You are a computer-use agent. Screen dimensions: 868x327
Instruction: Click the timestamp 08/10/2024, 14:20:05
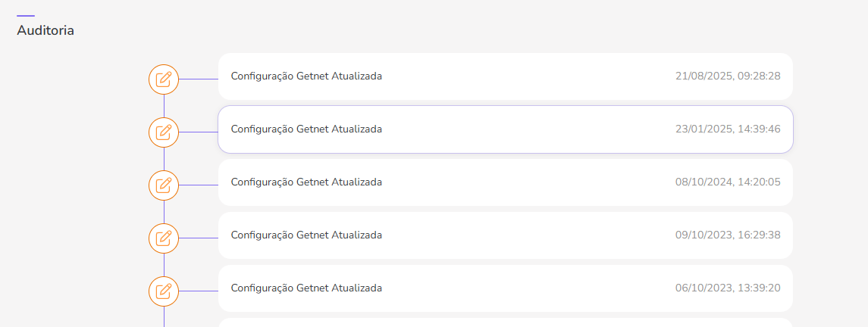728,182
